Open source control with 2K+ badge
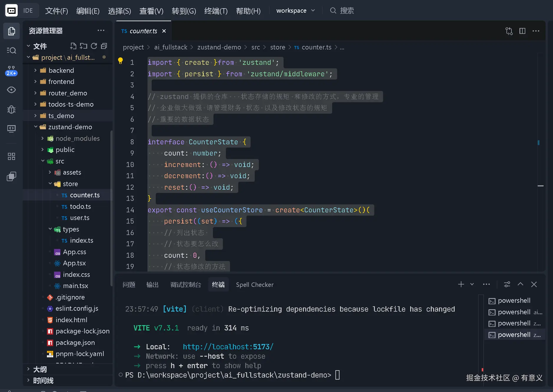Screen dimensions: 553x392 pyautogui.click(x=11, y=71)
